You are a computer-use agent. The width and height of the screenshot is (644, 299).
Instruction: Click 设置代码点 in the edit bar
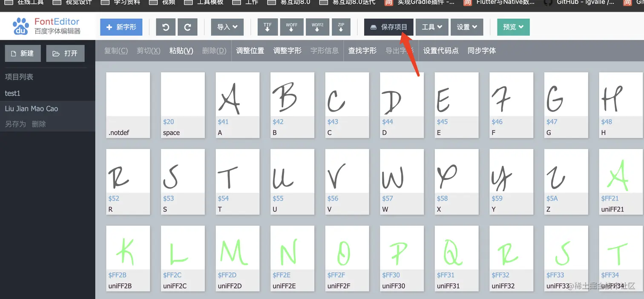441,51
